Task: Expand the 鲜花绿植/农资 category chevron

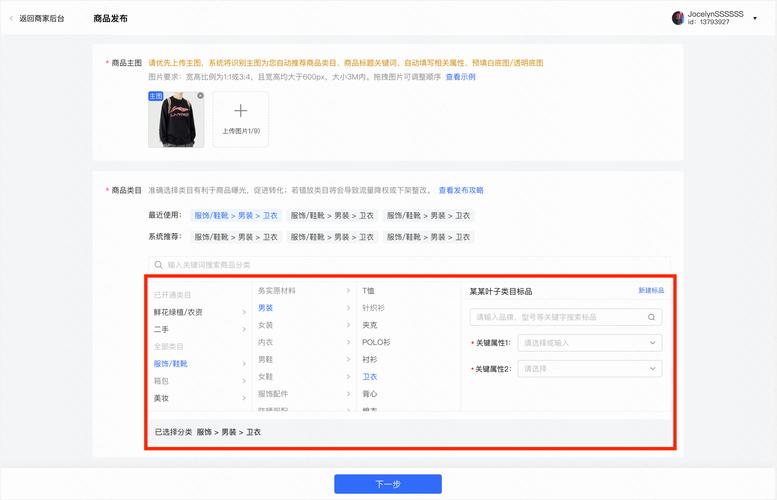Action: pos(244,312)
